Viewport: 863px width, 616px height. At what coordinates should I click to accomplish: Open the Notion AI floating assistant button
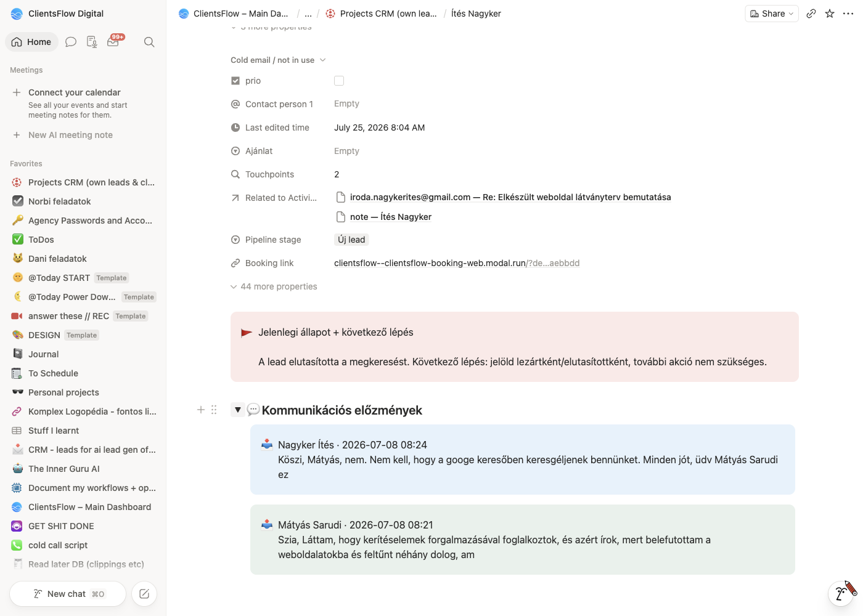(x=841, y=593)
